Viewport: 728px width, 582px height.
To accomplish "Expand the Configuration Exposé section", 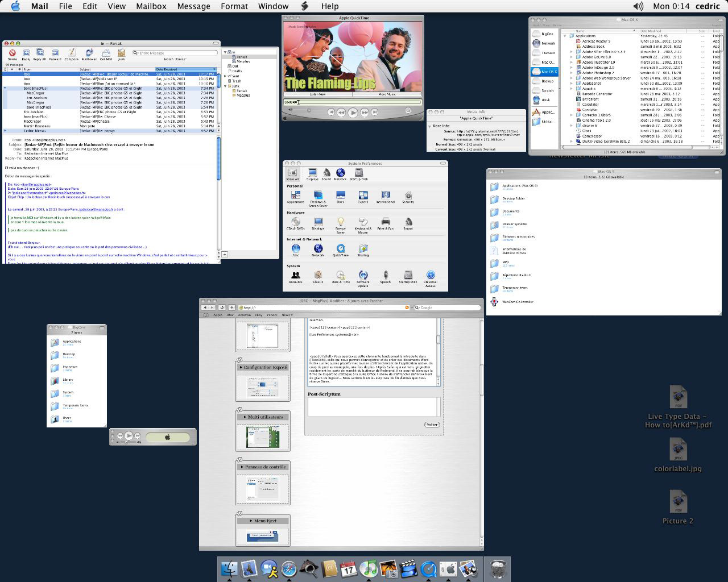I will click(x=241, y=368).
